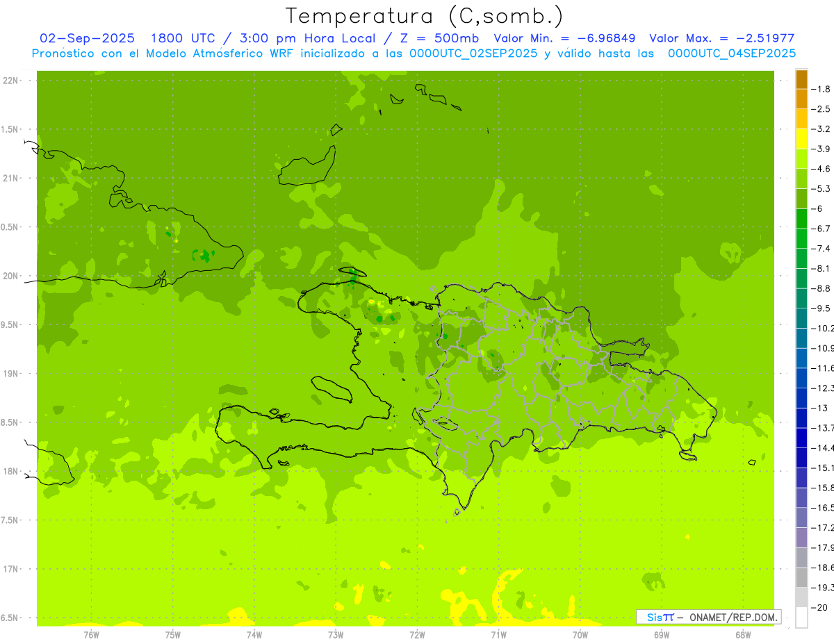The height and width of the screenshot is (644, 834).
Task: Click the '0000UTC_04SEP2025' validity time text
Action: tap(731, 53)
